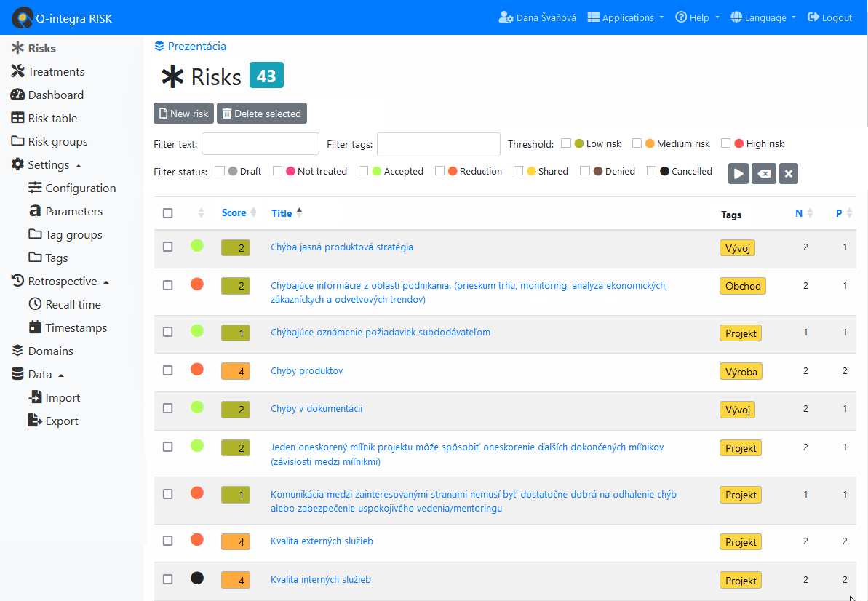Click the Filter tags input field
868x601 pixels.
click(x=439, y=144)
